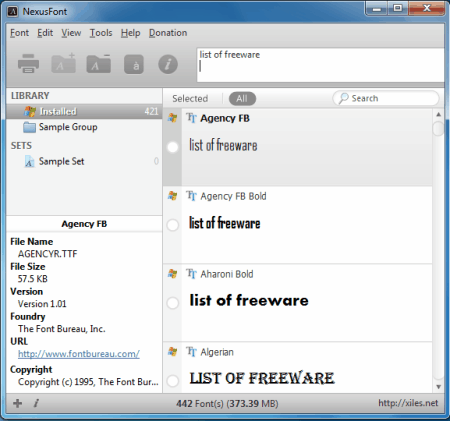Screen dimensions: 450x421
Task: Select the Agency FB Bold font name
Action: point(233,196)
